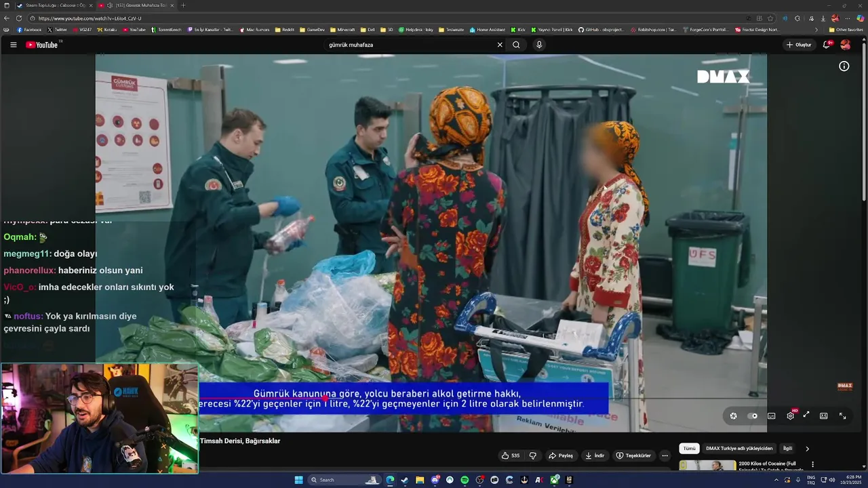
Task: Open the Xbox app from taskbar
Action: [x=555, y=480]
